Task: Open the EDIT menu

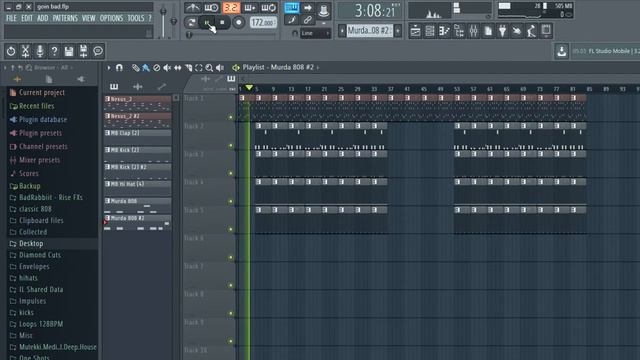Action: point(27,18)
